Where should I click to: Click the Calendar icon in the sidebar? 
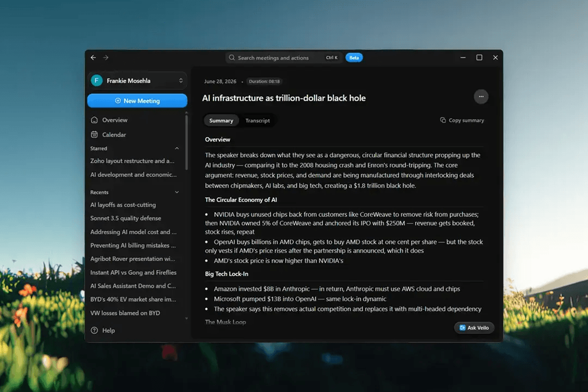tap(94, 134)
